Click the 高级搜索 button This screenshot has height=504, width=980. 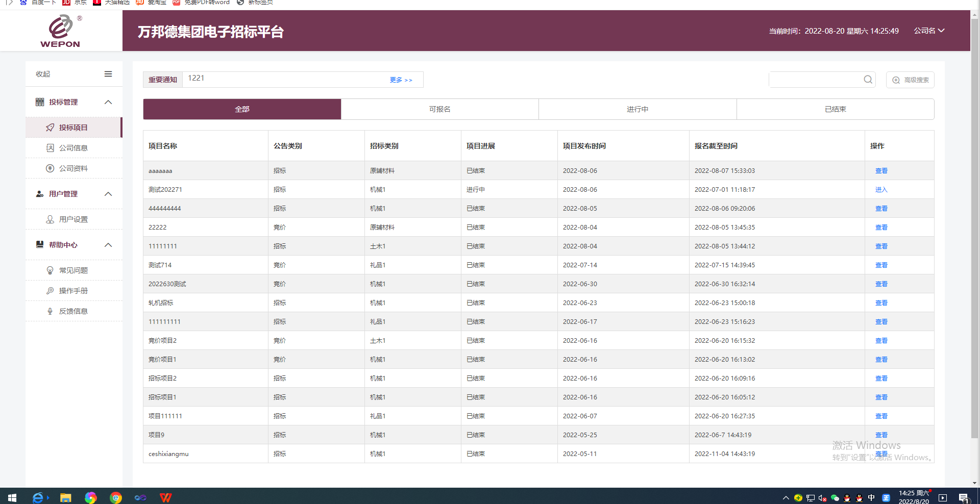pyautogui.click(x=911, y=80)
